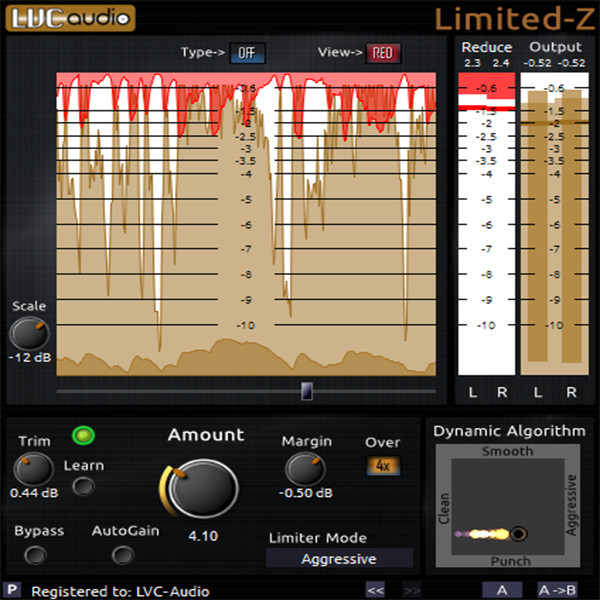Toggle the Learn button
This screenshot has width=600, height=600.
pos(84,486)
